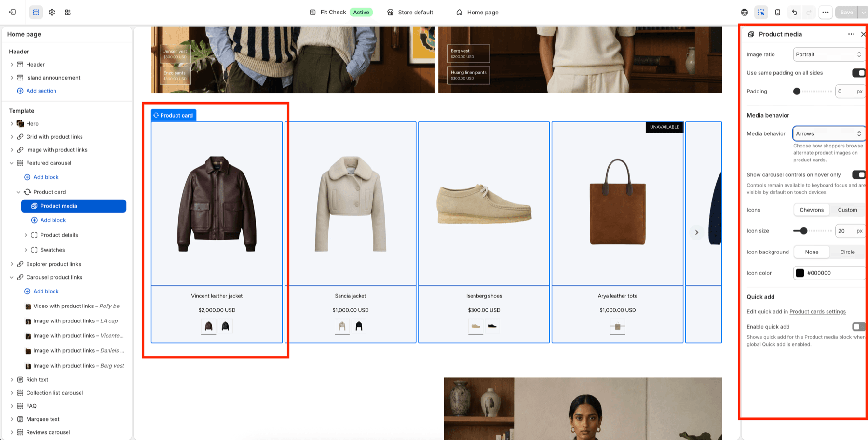The width and height of the screenshot is (868, 440).
Task: Click the customer events icon at top right
Action: (745, 12)
